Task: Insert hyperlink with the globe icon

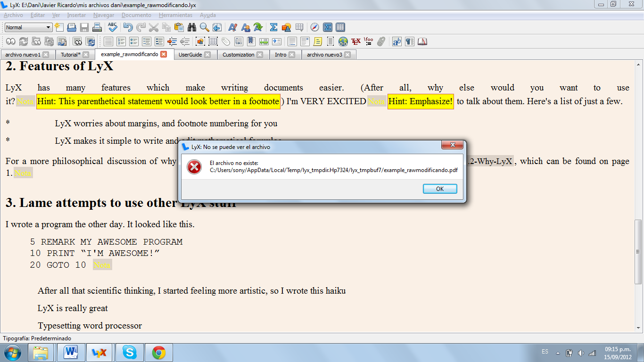Action: click(343, 41)
